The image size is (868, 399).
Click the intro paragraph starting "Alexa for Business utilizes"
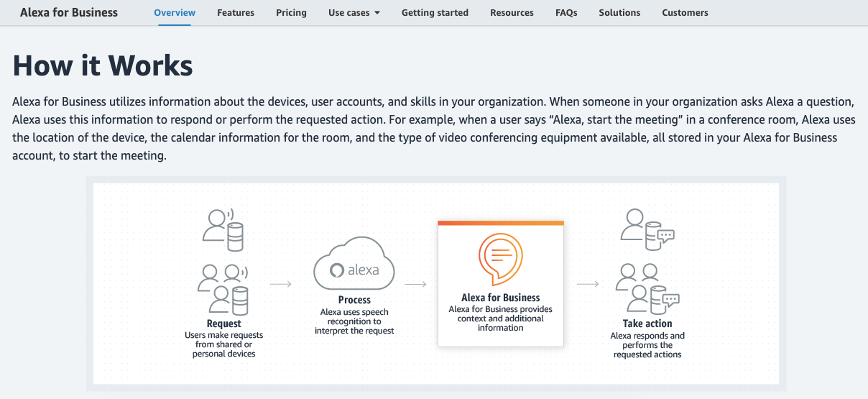[x=434, y=128]
